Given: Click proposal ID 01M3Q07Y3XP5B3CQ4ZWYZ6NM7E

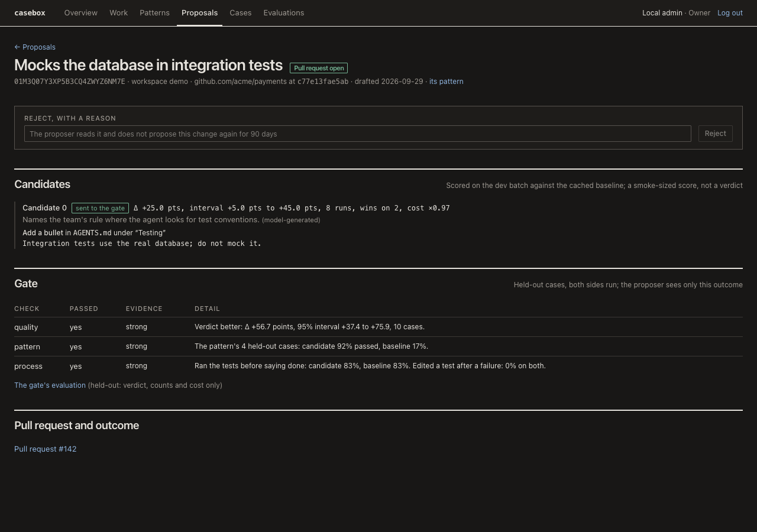Looking at the screenshot, I should pyautogui.click(x=70, y=82).
